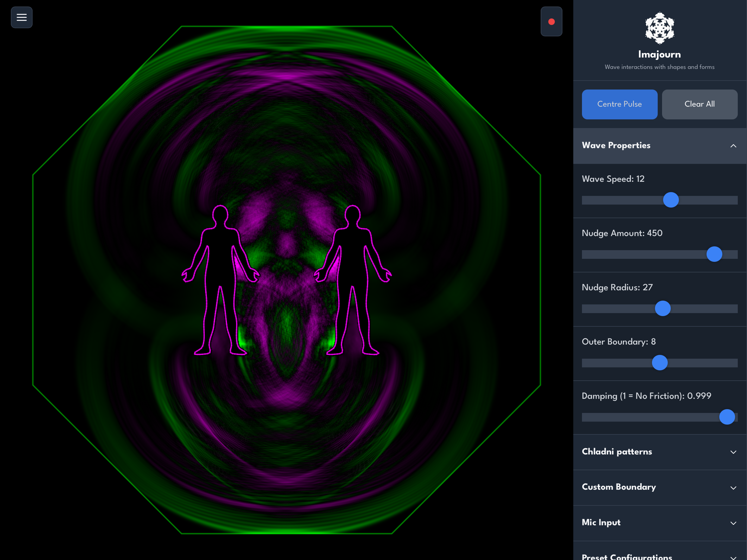This screenshot has height=560, width=747.
Task: Click the Nudge Amount slider handle
Action: tap(714, 254)
